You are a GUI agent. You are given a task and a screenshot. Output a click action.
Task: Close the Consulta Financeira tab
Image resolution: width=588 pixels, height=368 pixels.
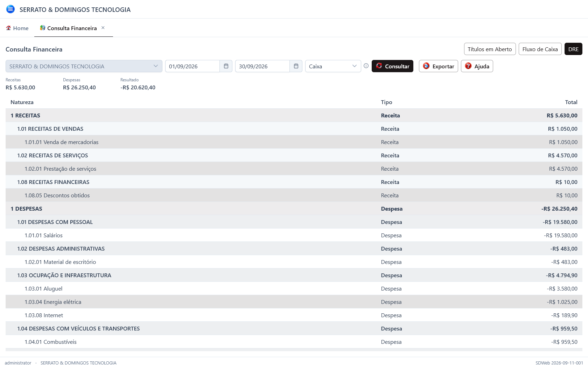pyautogui.click(x=103, y=28)
